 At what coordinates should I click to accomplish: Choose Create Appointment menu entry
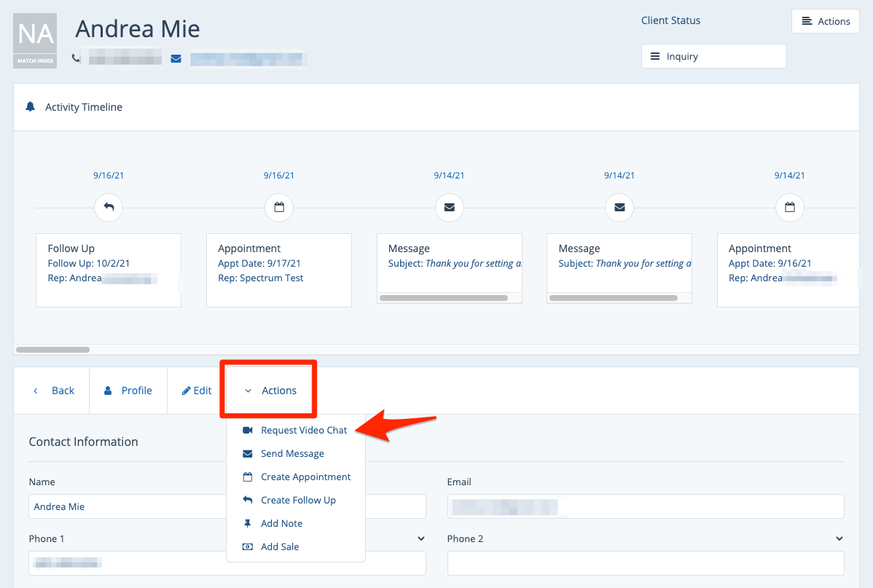point(305,477)
